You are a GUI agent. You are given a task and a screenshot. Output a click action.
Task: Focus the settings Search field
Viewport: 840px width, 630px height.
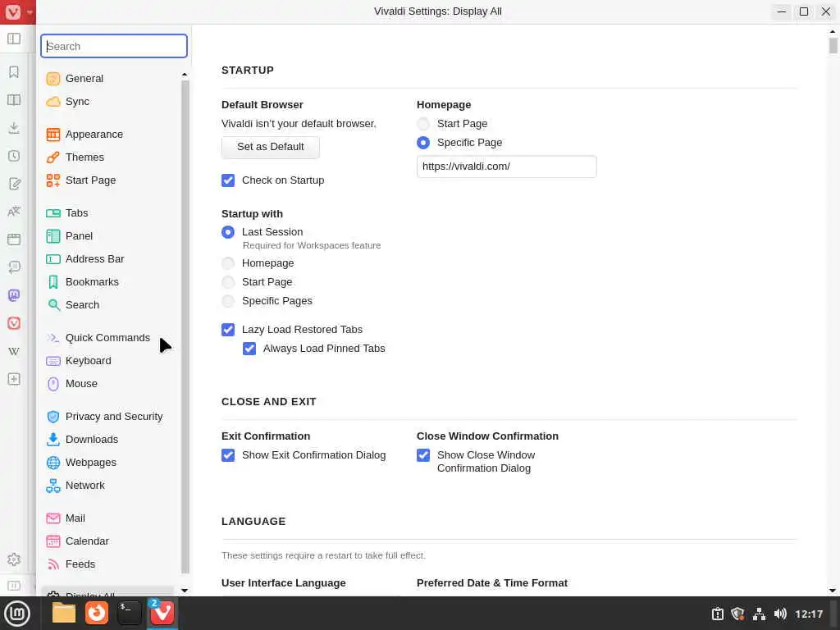click(x=114, y=46)
